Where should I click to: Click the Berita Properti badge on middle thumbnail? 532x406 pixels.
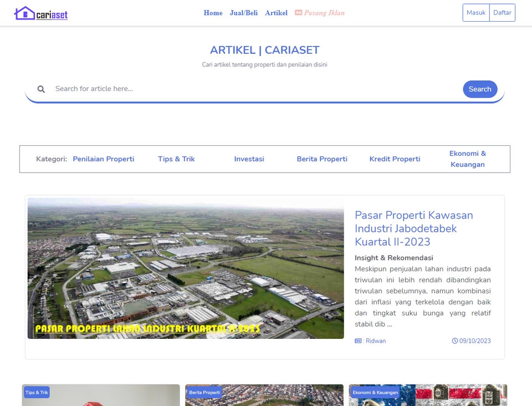pyautogui.click(x=204, y=392)
